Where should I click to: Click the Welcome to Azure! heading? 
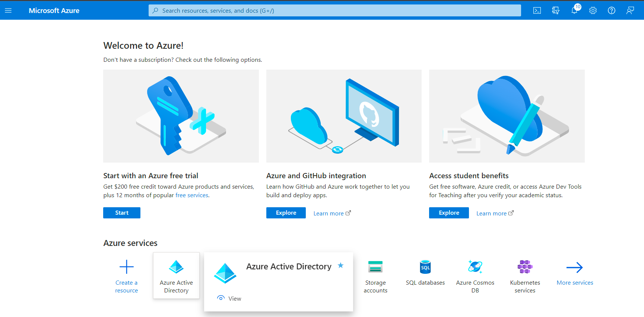click(143, 45)
